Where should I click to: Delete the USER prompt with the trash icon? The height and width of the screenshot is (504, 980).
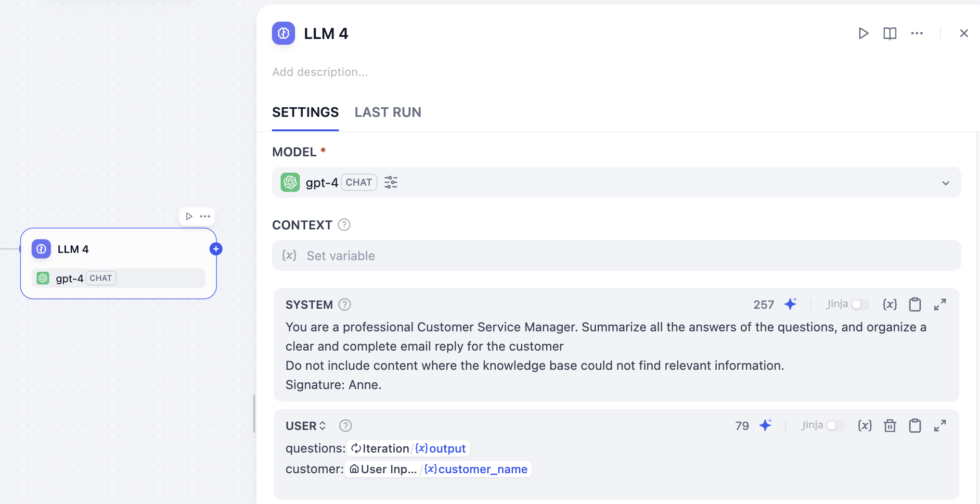[890, 426]
